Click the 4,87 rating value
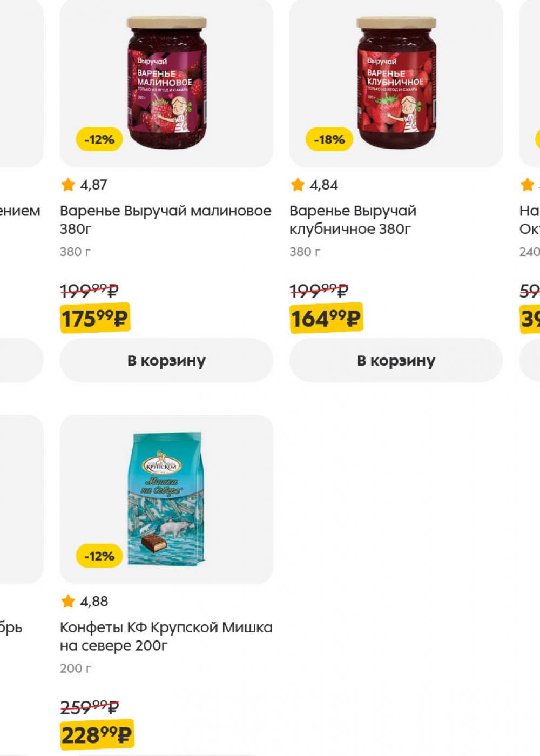 [93, 185]
